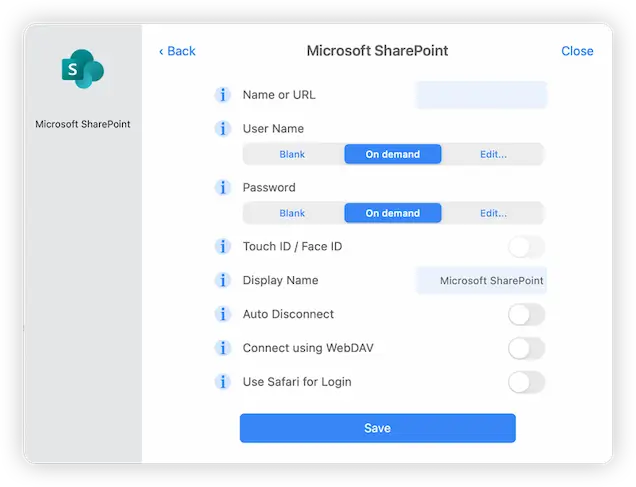This screenshot has width=636, height=487.
Task: Select Blank for Password
Action: click(x=292, y=213)
